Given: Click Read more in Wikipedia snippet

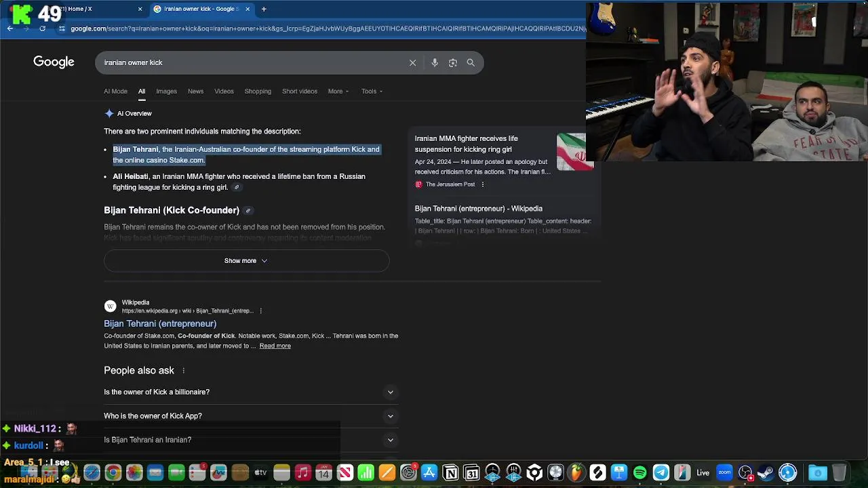Looking at the screenshot, I should click(275, 346).
